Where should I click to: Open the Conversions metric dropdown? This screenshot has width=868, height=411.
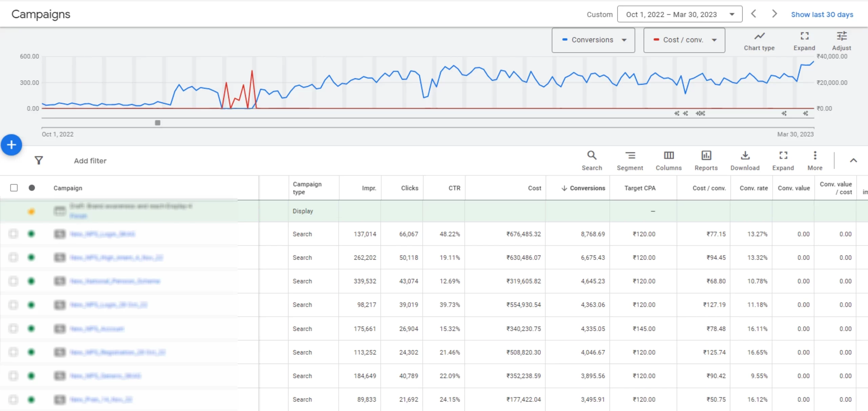[x=593, y=40]
